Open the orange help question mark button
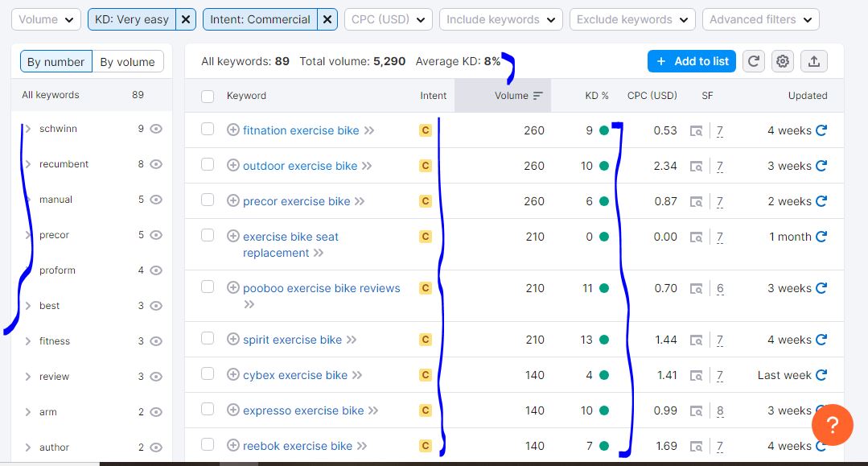 point(832,424)
